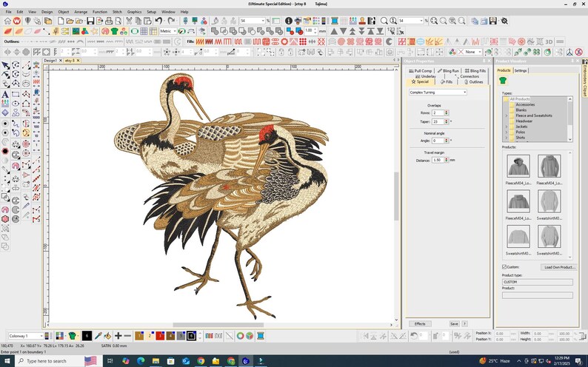Switch to the Fills tab
This screenshot has width=588, height=367.
coord(447,81)
